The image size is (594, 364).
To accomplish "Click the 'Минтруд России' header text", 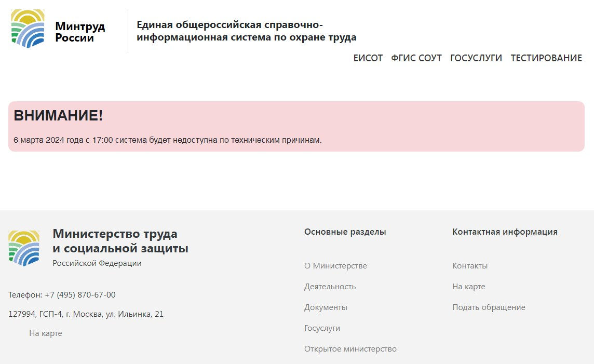I will point(80,32).
